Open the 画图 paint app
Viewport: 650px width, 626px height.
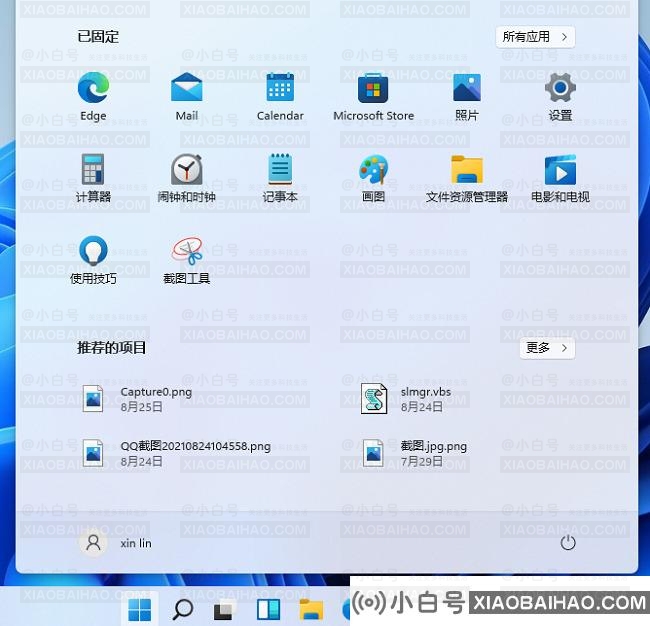pyautogui.click(x=373, y=177)
